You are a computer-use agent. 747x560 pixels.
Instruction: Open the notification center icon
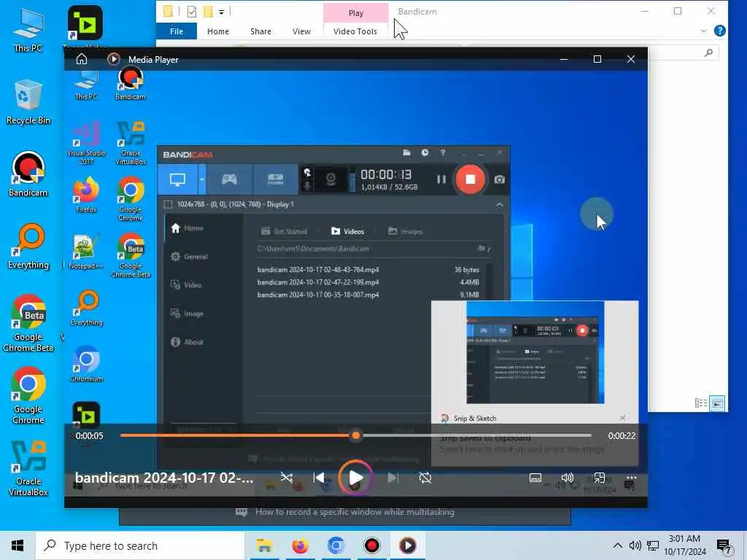724,546
